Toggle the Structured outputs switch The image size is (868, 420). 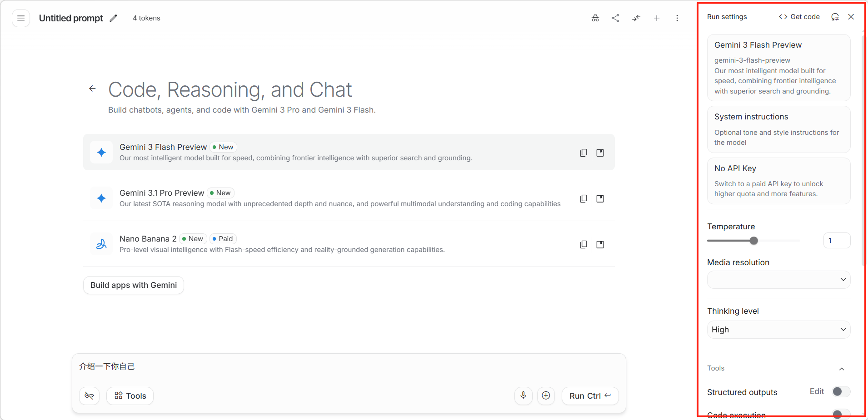click(x=841, y=392)
